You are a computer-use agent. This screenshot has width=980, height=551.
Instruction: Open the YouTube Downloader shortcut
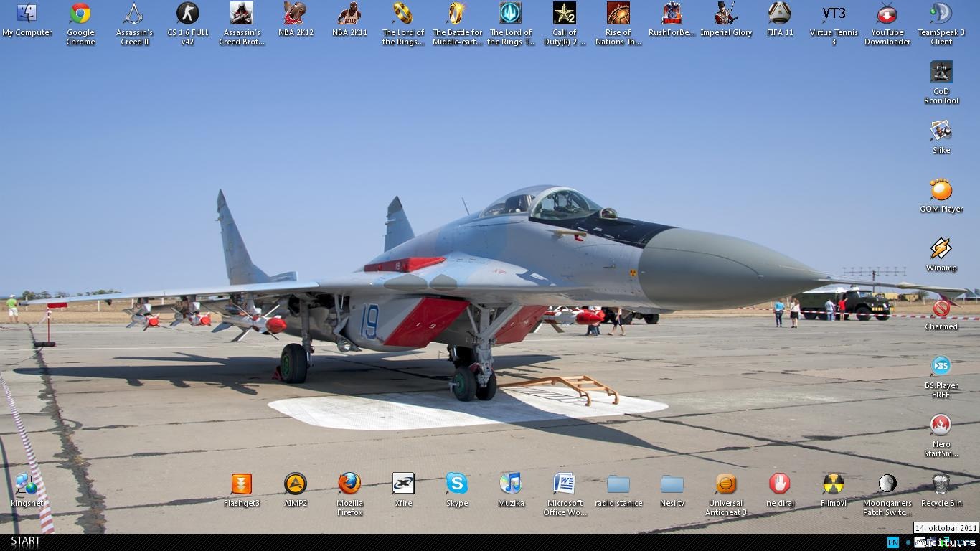click(887, 14)
